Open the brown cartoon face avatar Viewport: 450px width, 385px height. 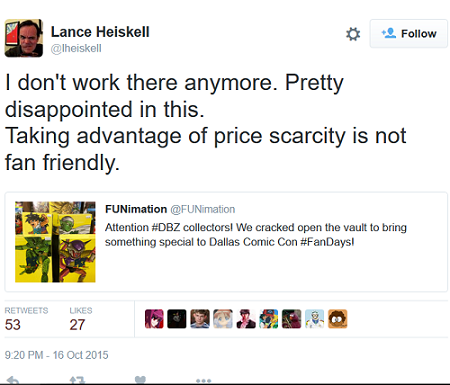click(x=337, y=319)
